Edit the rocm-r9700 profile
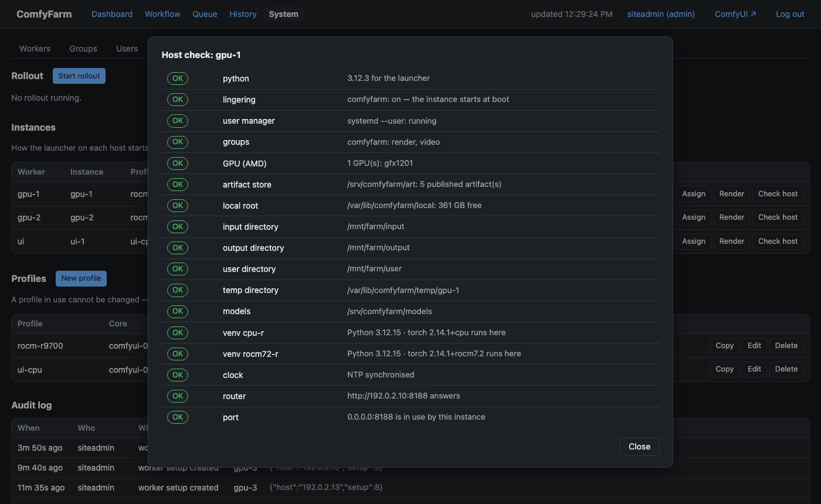This screenshot has height=504, width=821. coord(754,346)
